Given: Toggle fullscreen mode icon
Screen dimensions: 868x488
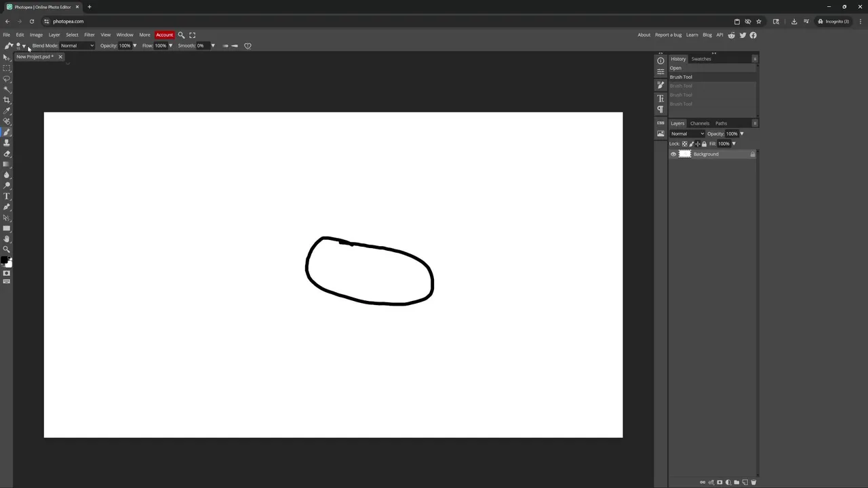Looking at the screenshot, I should [x=193, y=35].
